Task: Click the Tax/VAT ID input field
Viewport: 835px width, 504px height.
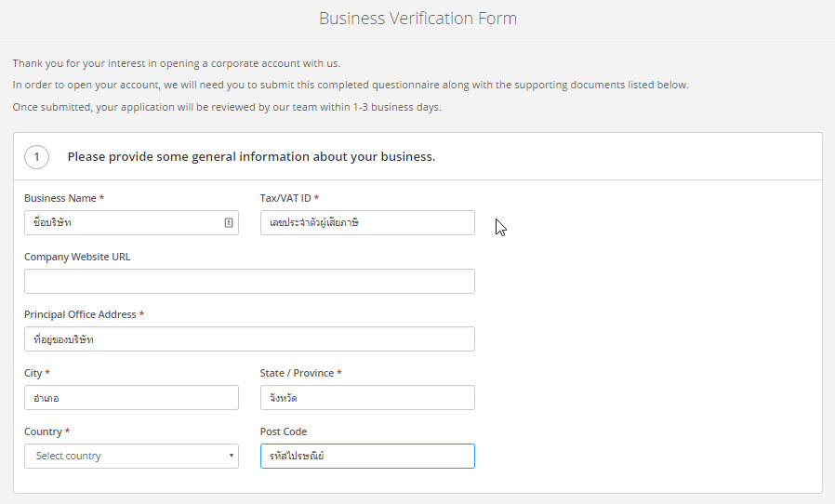Action: click(x=367, y=222)
